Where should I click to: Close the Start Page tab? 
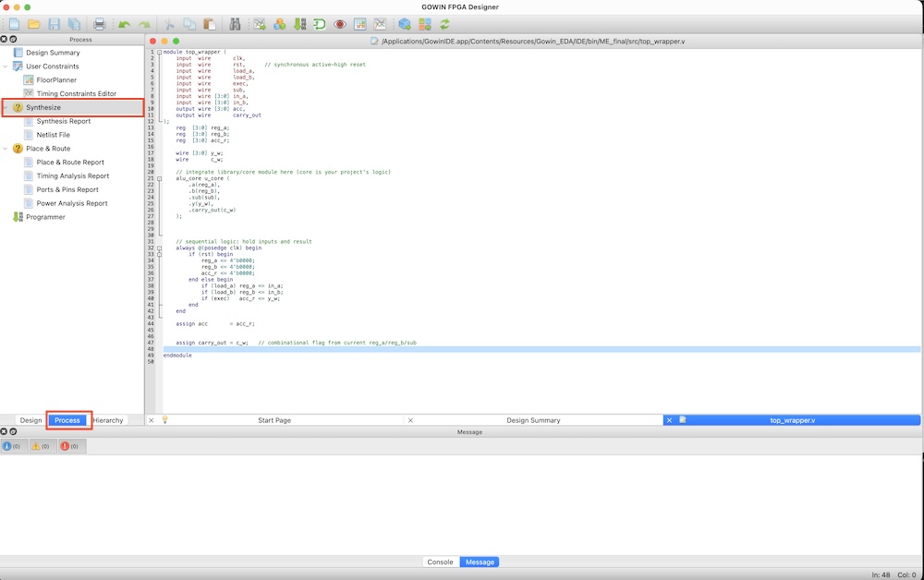tap(152, 420)
